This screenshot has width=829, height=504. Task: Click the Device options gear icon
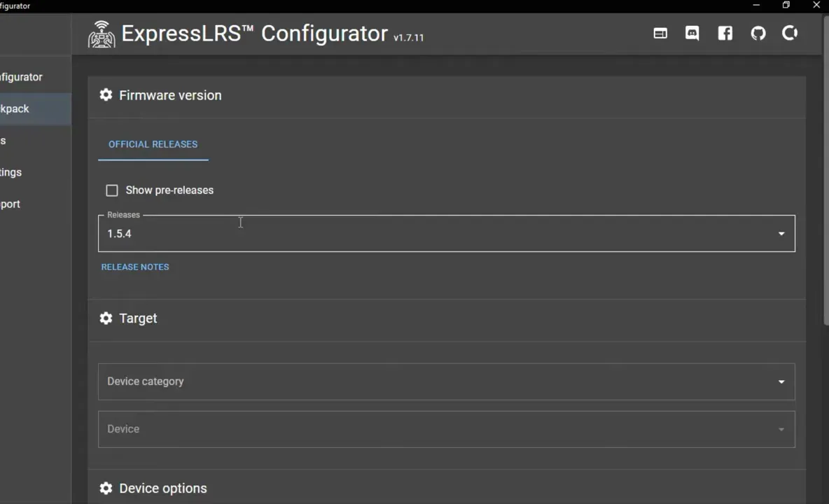pyautogui.click(x=106, y=488)
